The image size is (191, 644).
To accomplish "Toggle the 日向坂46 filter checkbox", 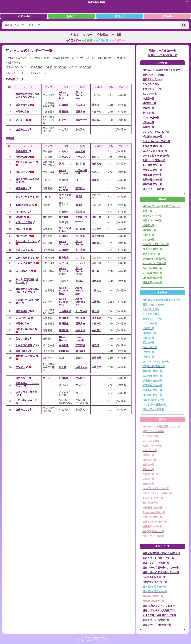I will pyautogui.click(x=98, y=40).
